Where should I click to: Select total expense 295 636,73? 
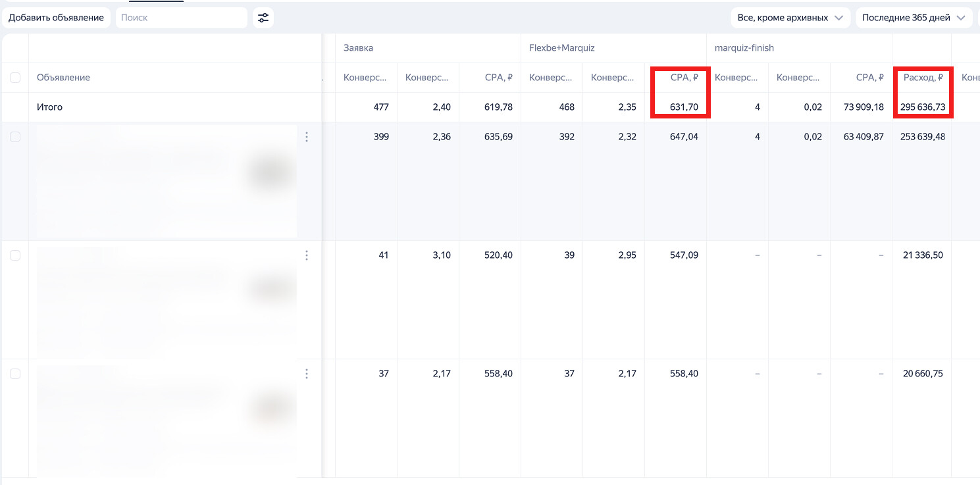pyautogui.click(x=923, y=107)
